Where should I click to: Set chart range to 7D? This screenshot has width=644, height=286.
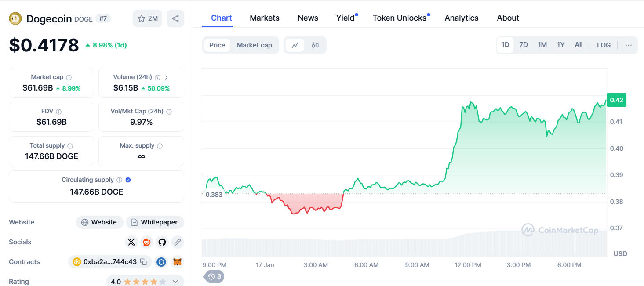point(524,45)
